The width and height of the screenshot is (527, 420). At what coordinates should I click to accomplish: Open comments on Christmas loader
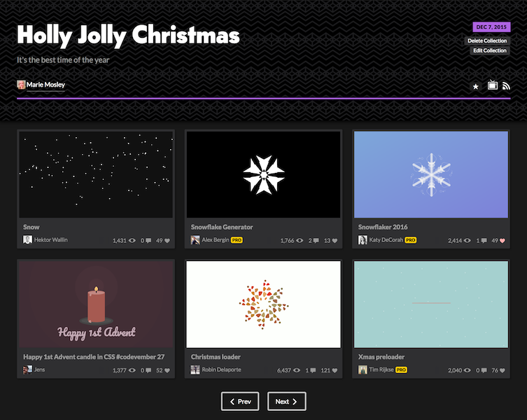point(313,370)
